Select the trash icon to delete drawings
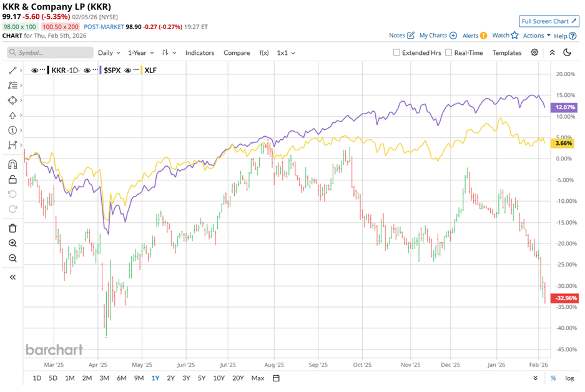The height and width of the screenshot is (392, 585). coord(12,229)
